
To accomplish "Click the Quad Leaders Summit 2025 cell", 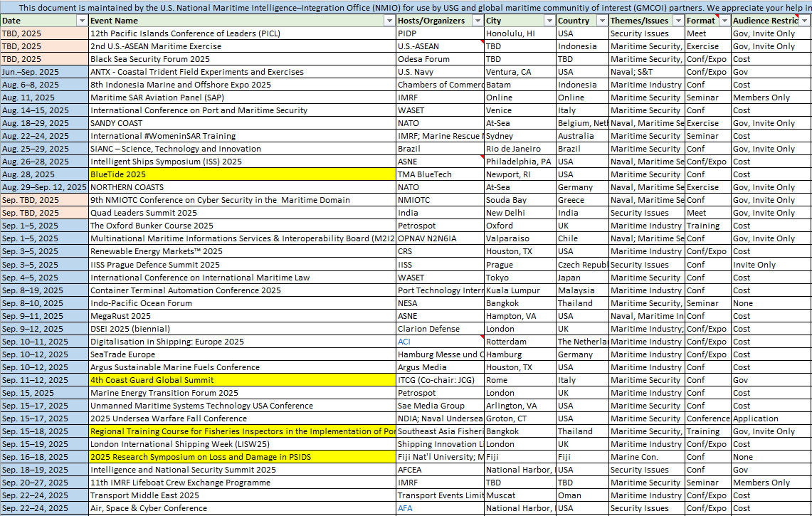I will point(243,213).
